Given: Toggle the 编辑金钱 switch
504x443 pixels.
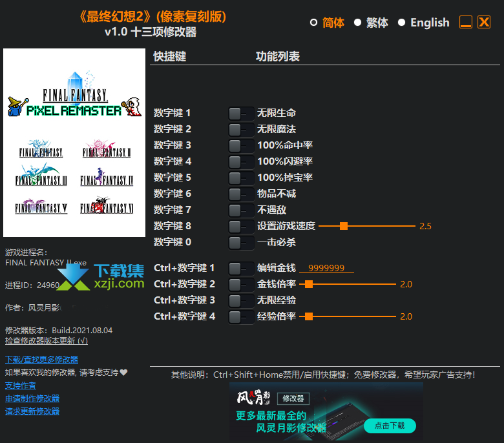Looking at the screenshot, I should click(241, 268).
